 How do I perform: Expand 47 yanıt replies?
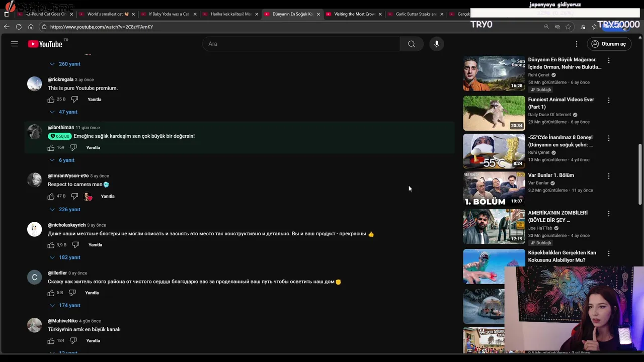pos(63,112)
